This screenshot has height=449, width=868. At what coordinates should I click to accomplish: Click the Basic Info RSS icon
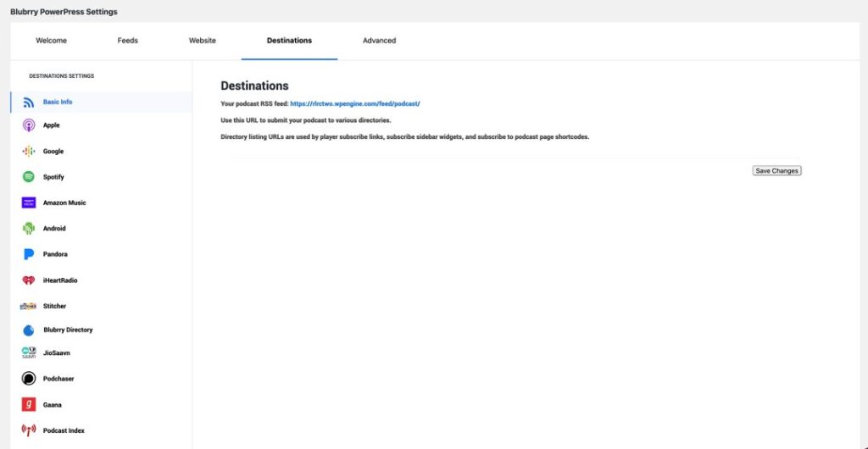[29, 103]
